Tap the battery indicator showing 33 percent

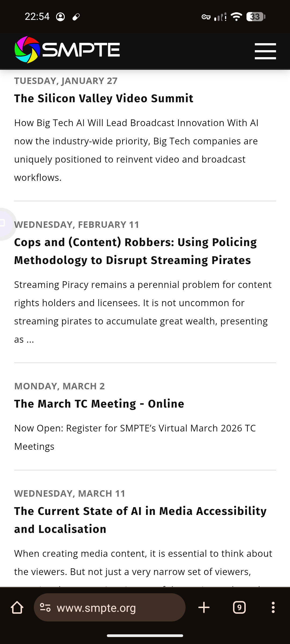(x=255, y=17)
